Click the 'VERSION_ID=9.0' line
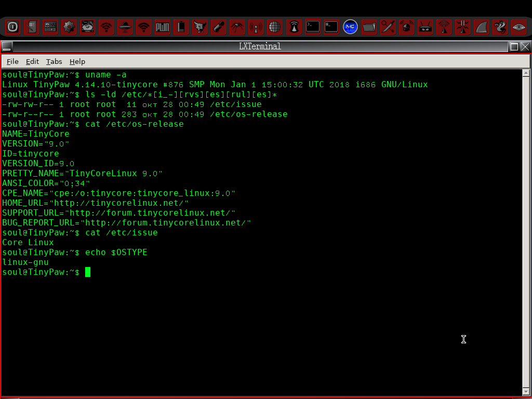This screenshot has height=399, width=532. coord(38,163)
